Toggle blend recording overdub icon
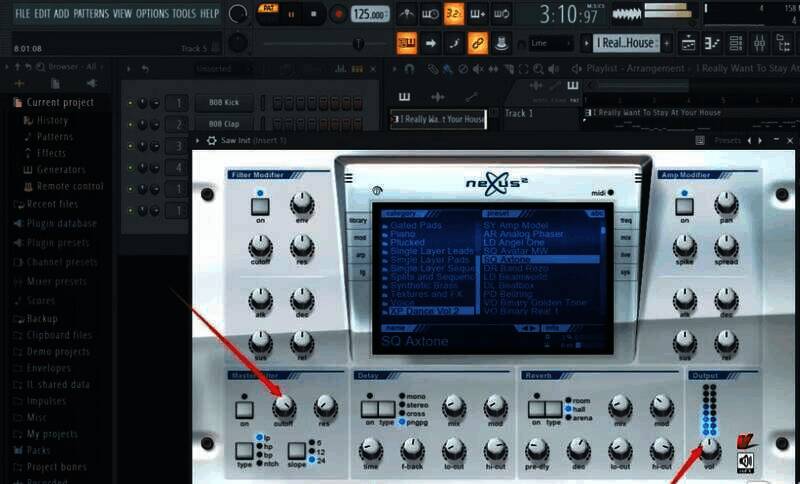Viewport: 800px width, 484px height. (x=478, y=14)
